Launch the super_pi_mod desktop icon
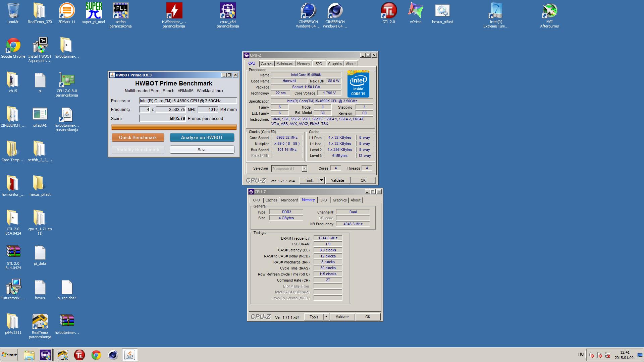This screenshot has width=644, height=362. coord(94,11)
